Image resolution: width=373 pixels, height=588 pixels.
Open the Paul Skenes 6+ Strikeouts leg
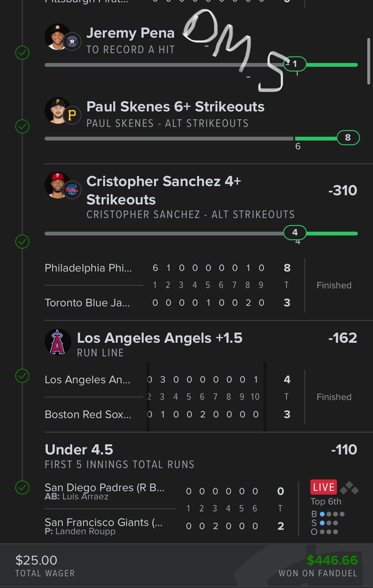coord(175,107)
